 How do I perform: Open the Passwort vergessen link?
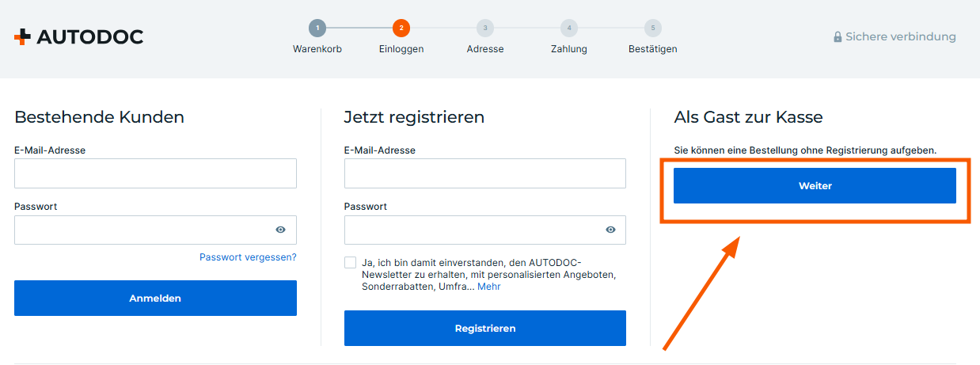click(x=248, y=257)
